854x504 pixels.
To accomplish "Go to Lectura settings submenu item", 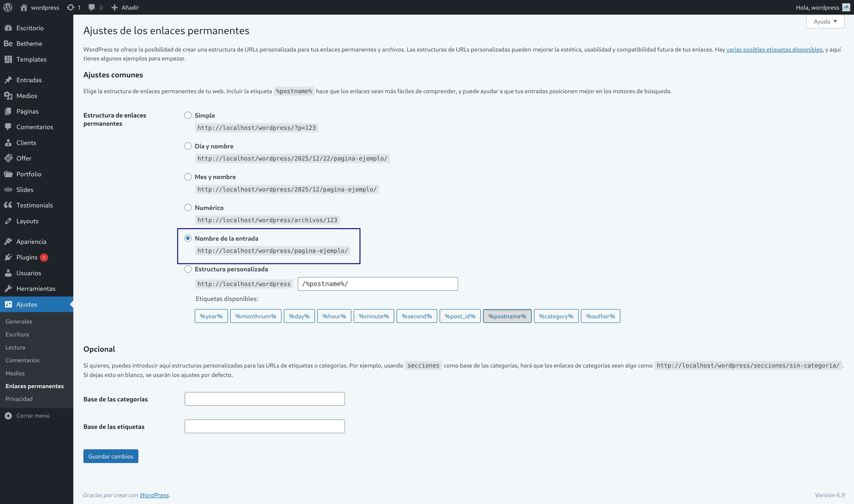I will tap(15, 347).
